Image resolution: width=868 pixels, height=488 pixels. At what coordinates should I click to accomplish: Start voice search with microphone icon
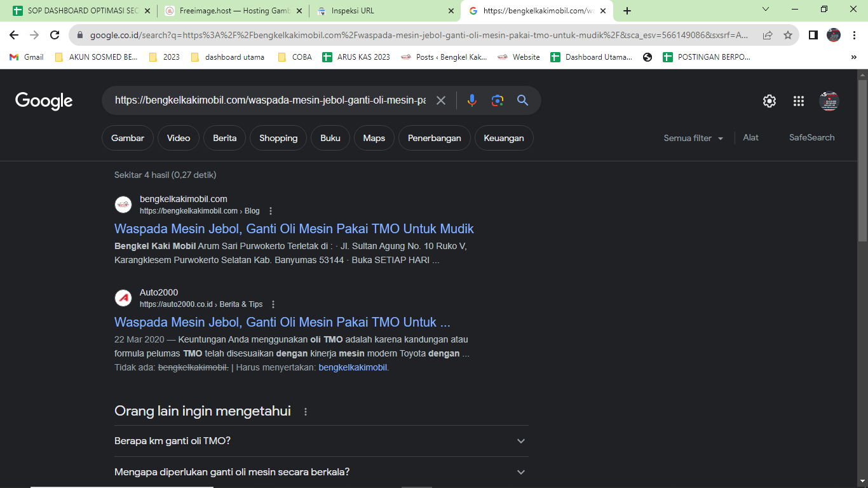(x=471, y=100)
